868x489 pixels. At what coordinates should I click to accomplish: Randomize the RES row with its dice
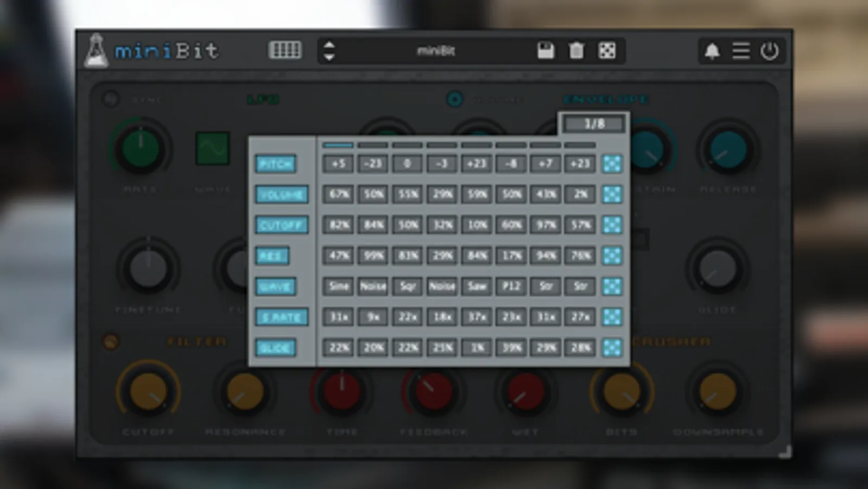click(612, 255)
